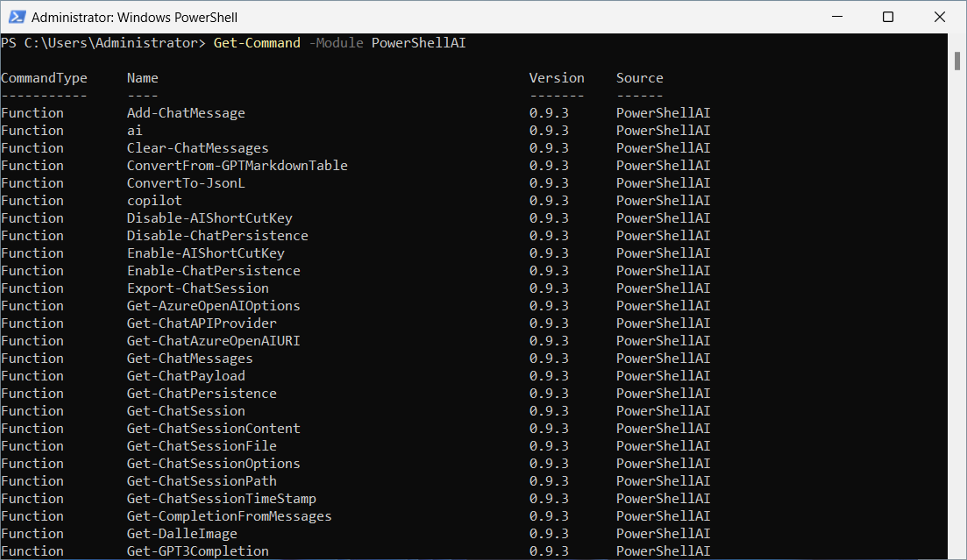Click the Source column header

coord(639,78)
